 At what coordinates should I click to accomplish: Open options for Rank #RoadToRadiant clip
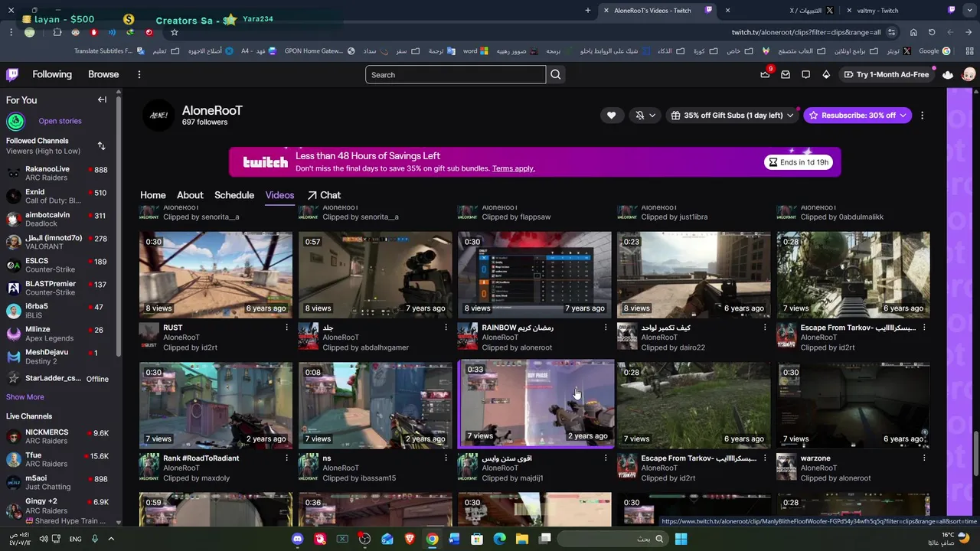point(287,458)
